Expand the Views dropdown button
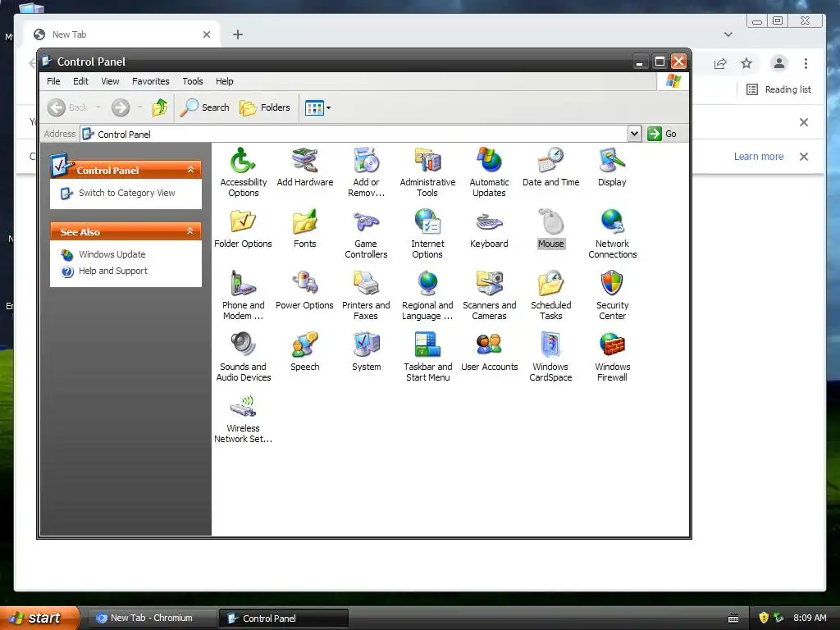The image size is (840, 630). pyautogui.click(x=317, y=107)
